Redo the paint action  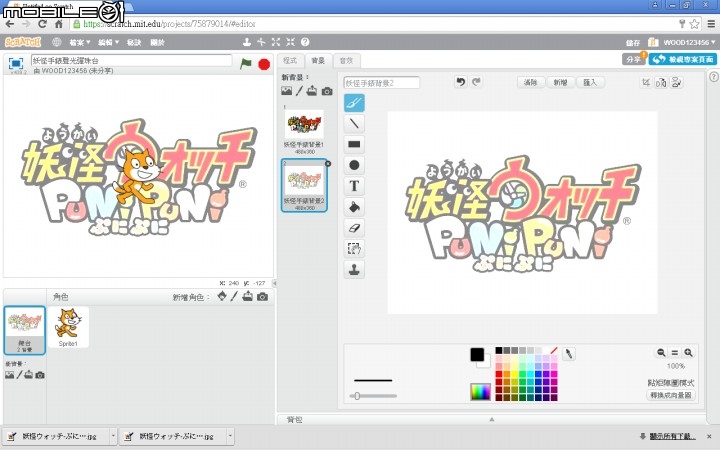tap(476, 82)
